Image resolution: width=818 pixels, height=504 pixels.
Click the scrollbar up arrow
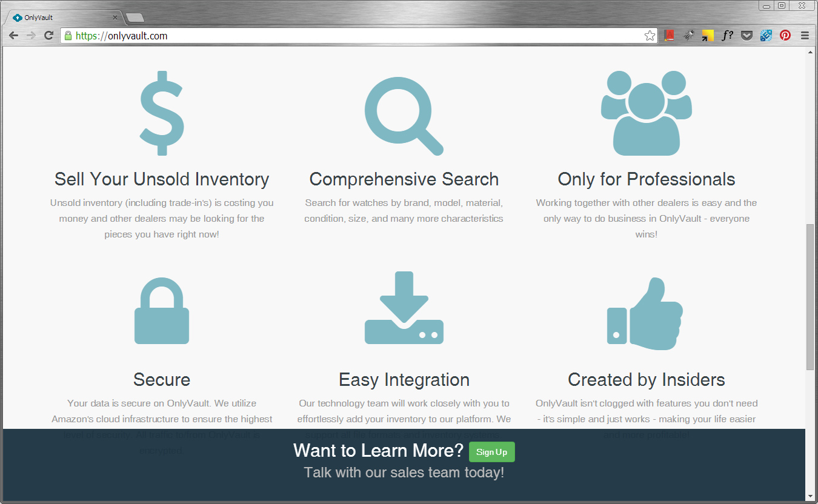point(810,52)
